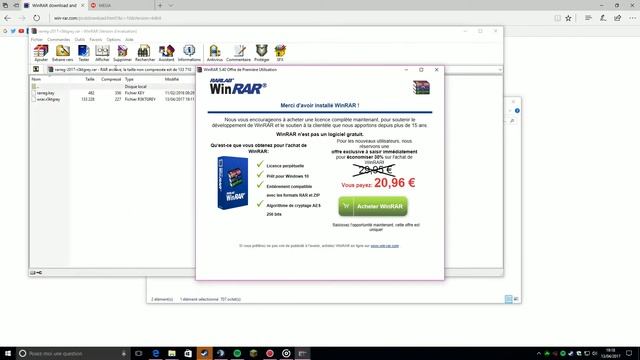The height and width of the screenshot is (360, 640).
Task: Open the Favoris menu in WinRAR
Action: click(96, 40)
